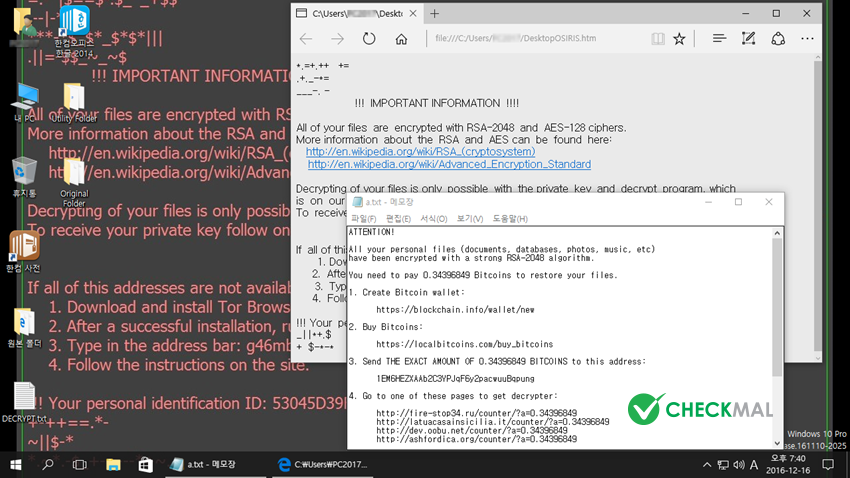850x478 pixels.
Task: Add page to favorites with star icon
Action: (680, 39)
